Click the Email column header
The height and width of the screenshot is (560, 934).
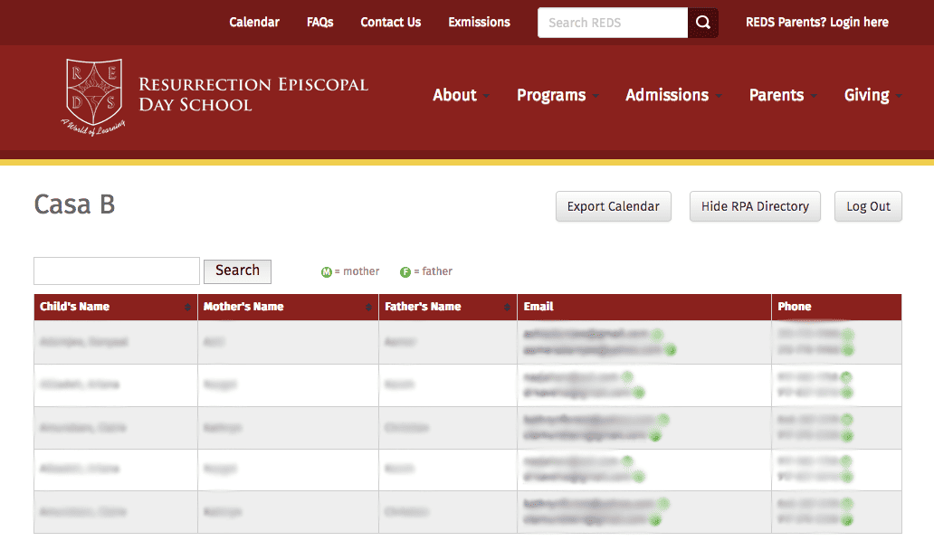[643, 307]
